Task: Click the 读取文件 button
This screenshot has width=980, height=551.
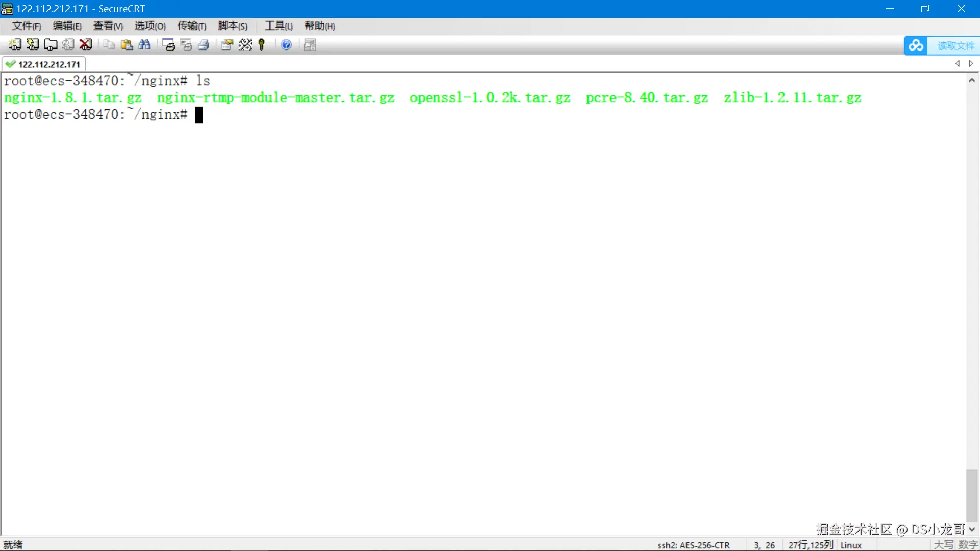Action: coord(955,45)
